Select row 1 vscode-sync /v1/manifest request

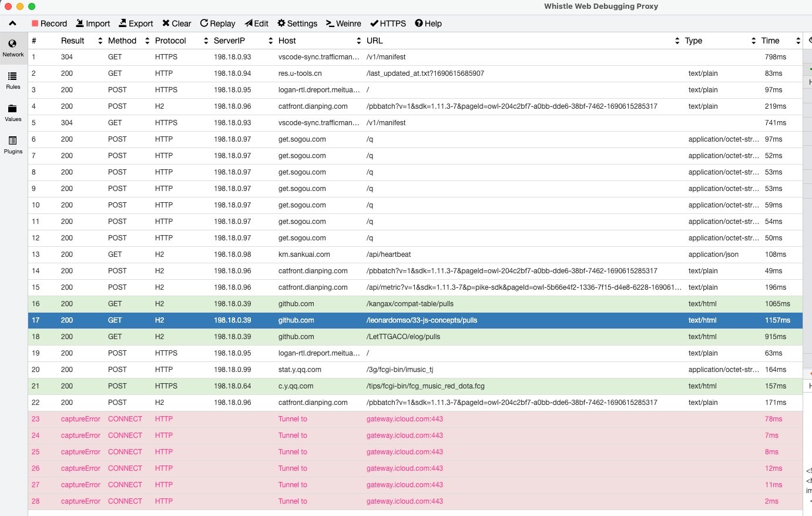click(415, 57)
